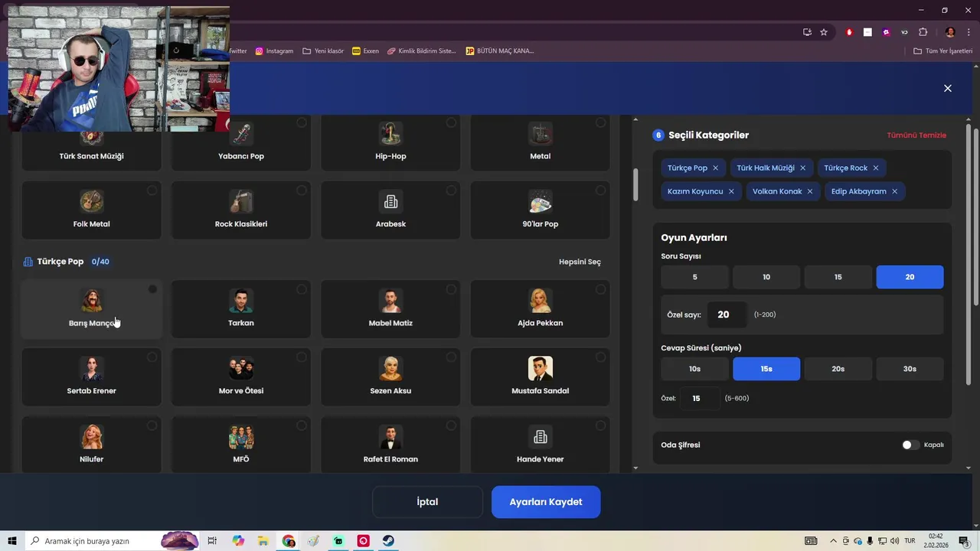Image resolution: width=980 pixels, height=551 pixels.
Task: Select the Metal category icon
Action: click(x=541, y=134)
